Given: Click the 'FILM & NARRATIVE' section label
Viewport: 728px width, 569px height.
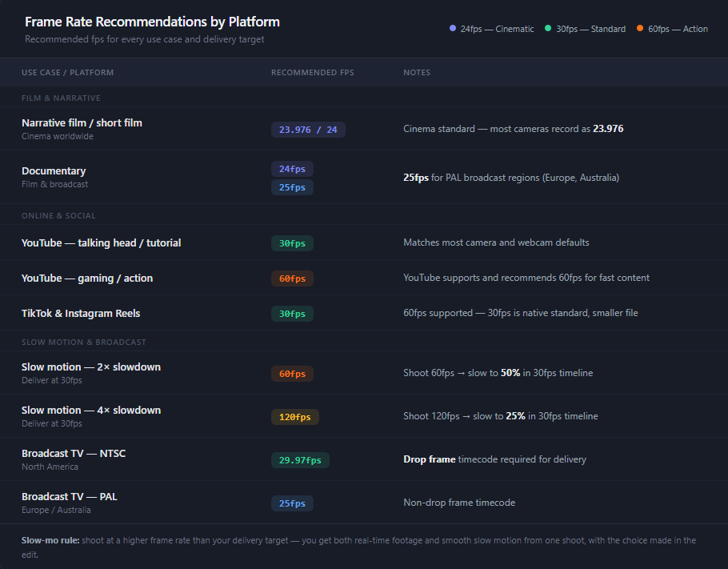Looking at the screenshot, I should click(61, 98).
